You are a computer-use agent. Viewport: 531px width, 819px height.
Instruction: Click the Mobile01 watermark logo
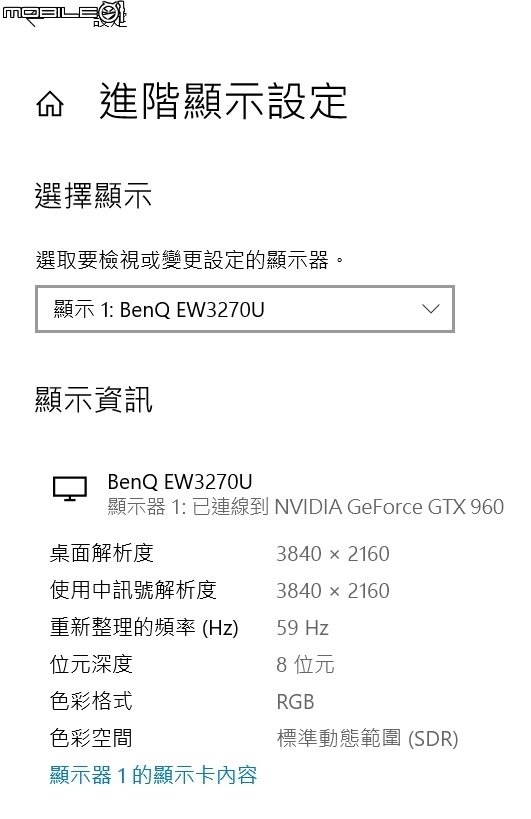tap(64, 14)
